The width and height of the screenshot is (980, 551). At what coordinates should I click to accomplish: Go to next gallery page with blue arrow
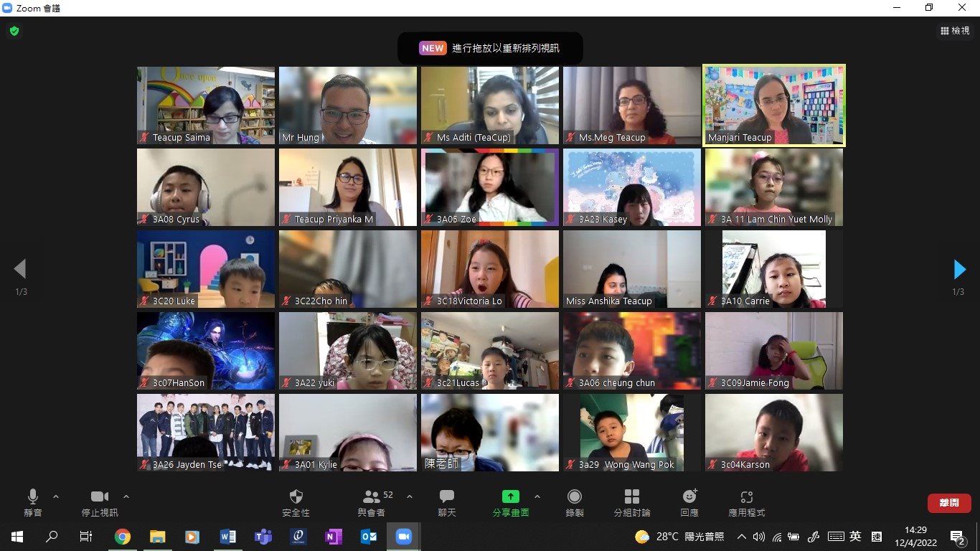tap(959, 269)
